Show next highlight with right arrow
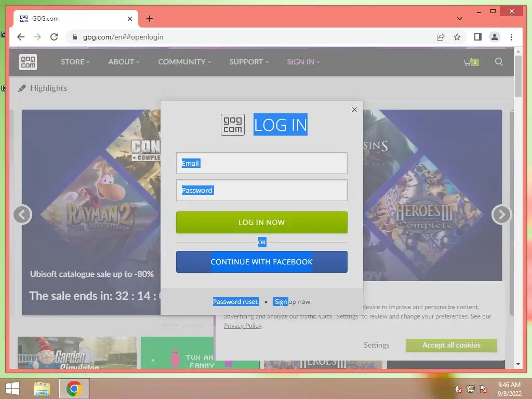532x399 pixels. (501, 215)
